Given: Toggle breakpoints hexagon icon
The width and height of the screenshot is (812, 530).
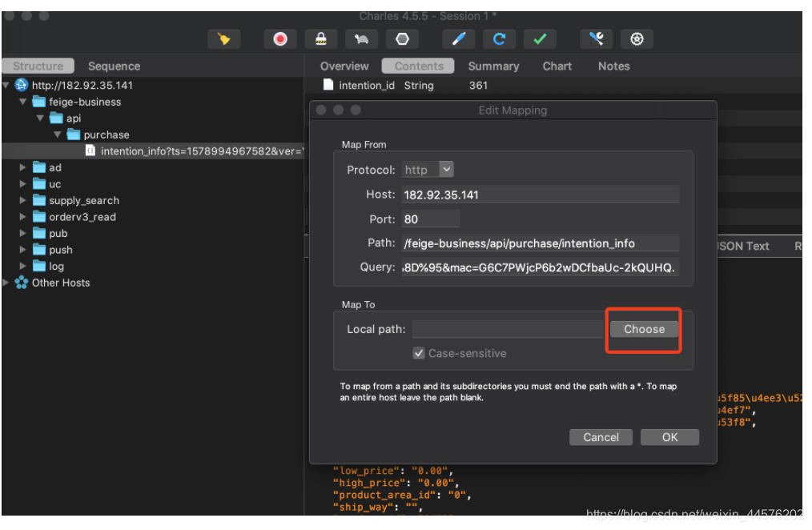Looking at the screenshot, I should click(402, 39).
